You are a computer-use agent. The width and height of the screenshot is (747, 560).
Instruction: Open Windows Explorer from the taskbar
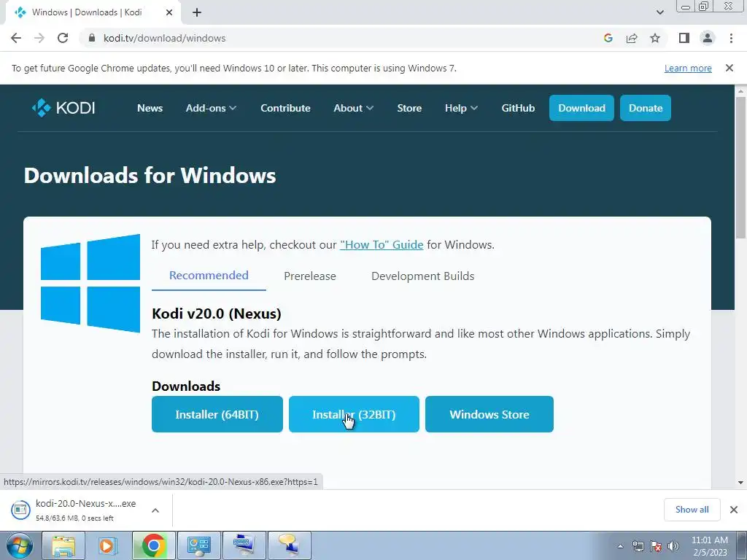click(63, 545)
